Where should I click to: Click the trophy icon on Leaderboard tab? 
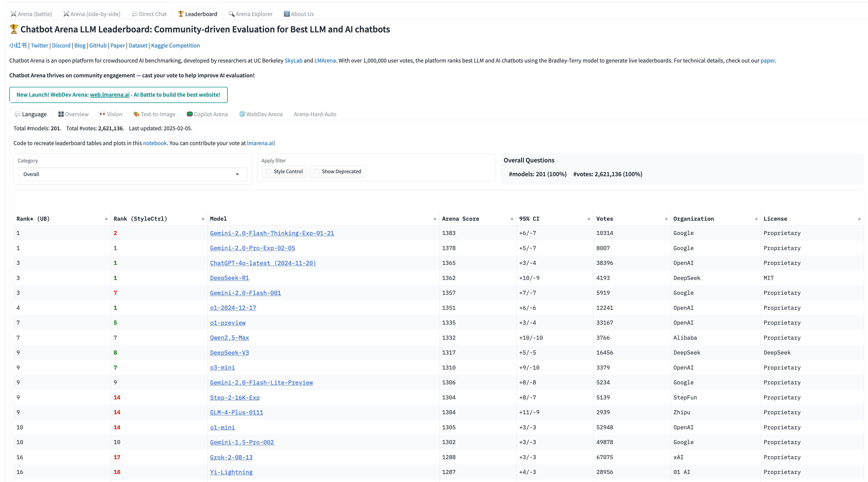tap(181, 14)
